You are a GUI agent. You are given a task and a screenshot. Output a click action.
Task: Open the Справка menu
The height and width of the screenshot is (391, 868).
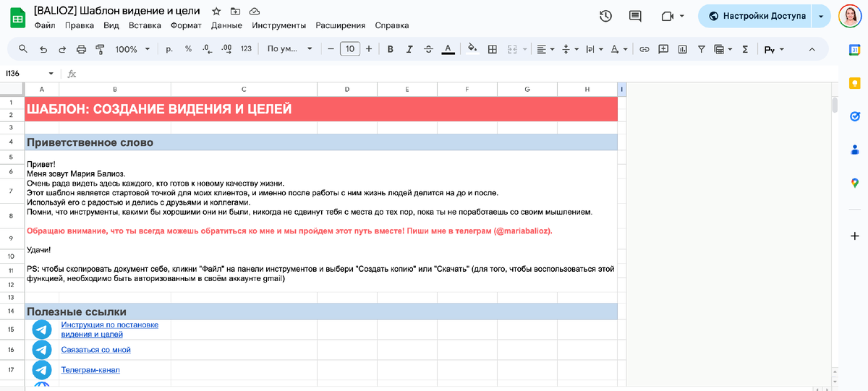(x=392, y=25)
